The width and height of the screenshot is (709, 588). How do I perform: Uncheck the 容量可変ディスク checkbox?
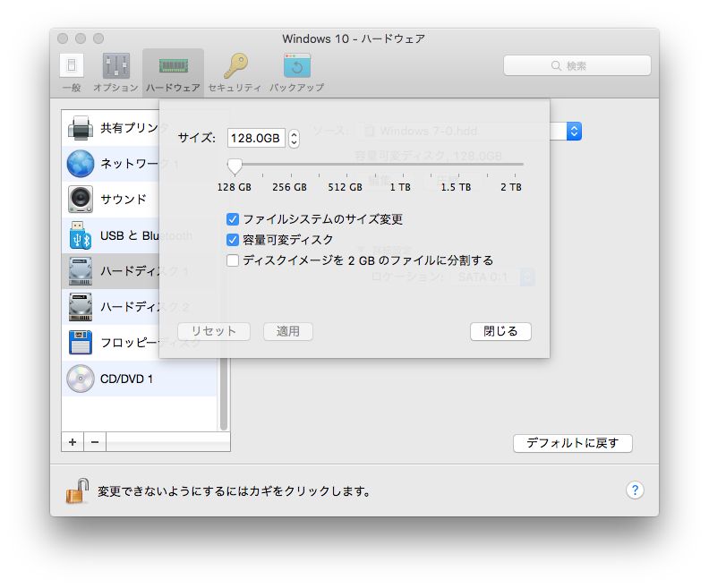[x=233, y=240]
